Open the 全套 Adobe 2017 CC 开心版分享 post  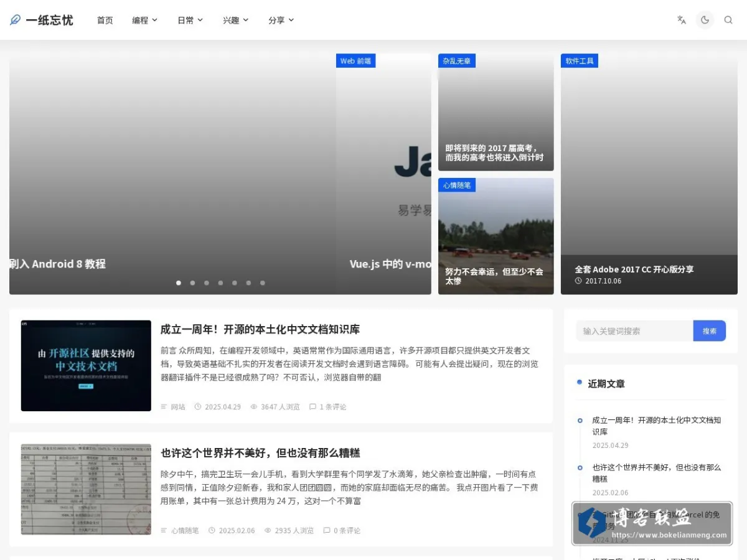(x=634, y=269)
